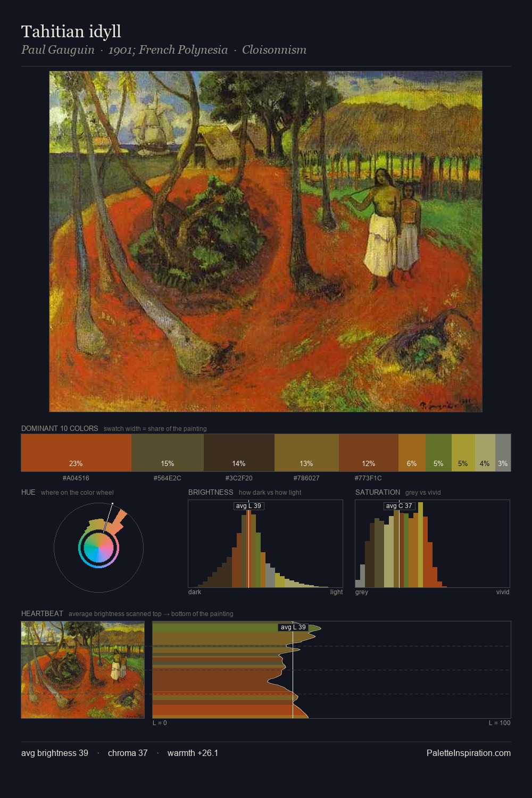Select the 4% pale khaki swatch
The width and height of the screenshot is (532, 798).
click(485, 453)
